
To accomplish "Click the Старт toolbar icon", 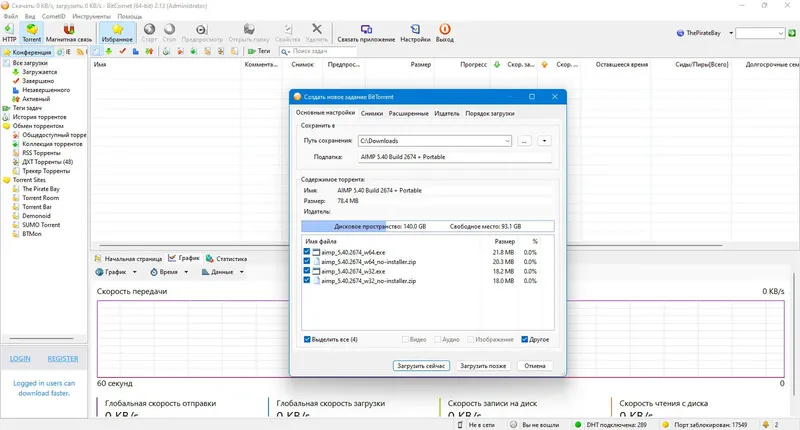I will click(149, 33).
